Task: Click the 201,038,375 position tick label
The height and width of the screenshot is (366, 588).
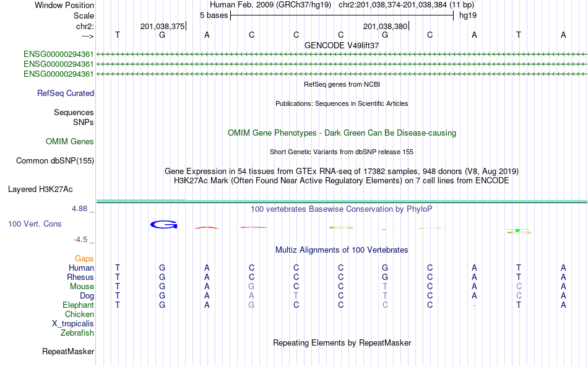Action: tap(162, 26)
